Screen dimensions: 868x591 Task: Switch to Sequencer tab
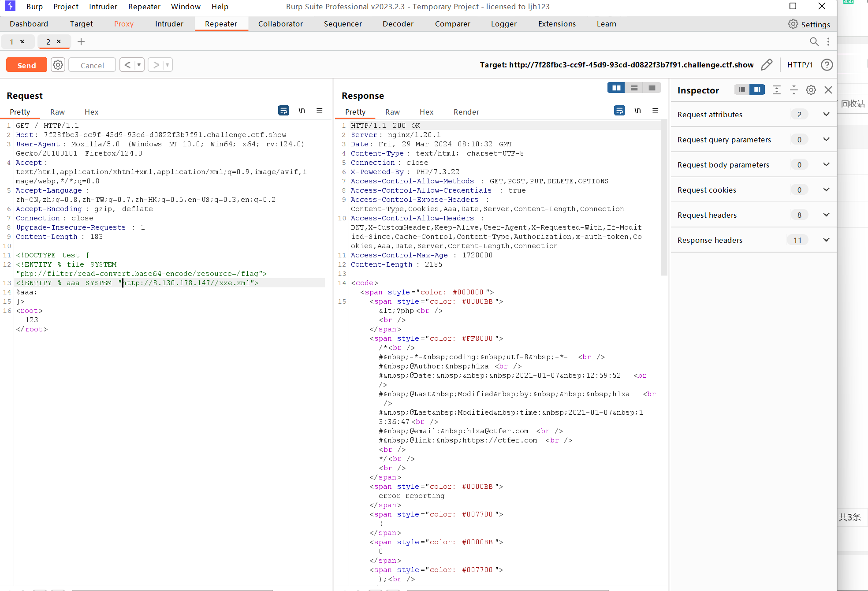343,24
